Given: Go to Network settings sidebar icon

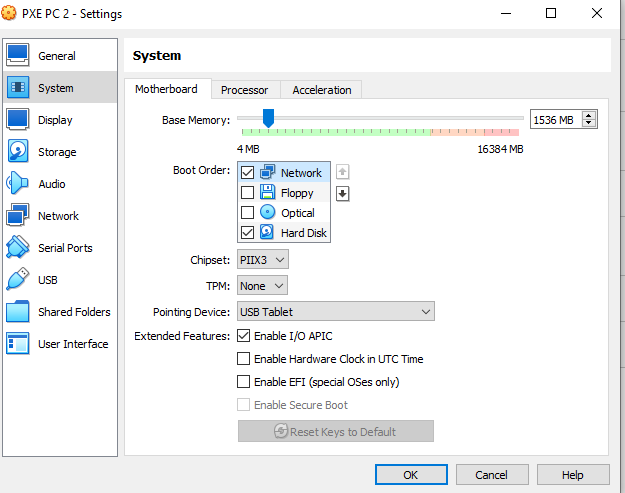Looking at the screenshot, I should (x=18, y=216).
